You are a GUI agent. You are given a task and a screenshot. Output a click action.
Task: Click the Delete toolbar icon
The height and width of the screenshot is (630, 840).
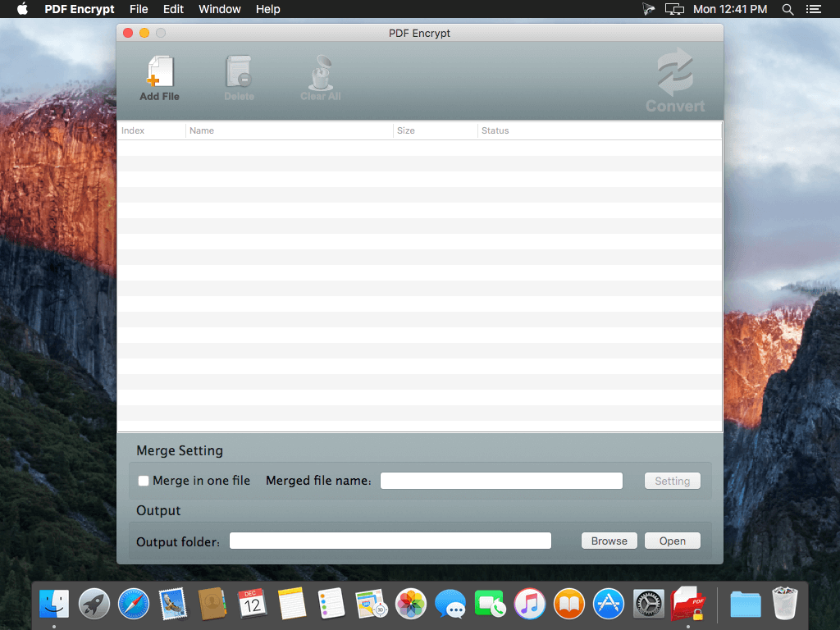point(239,72)
